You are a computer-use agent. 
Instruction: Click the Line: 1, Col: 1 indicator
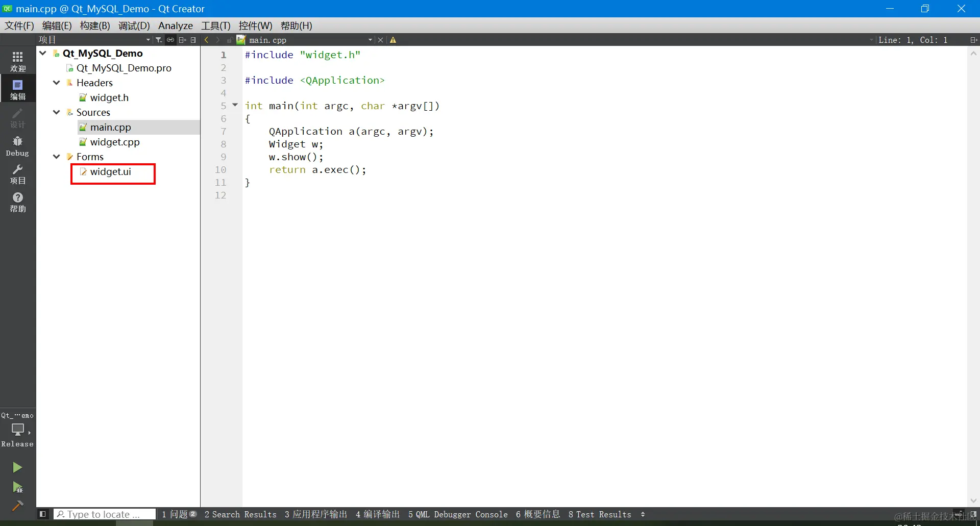(x=913, y=40)
